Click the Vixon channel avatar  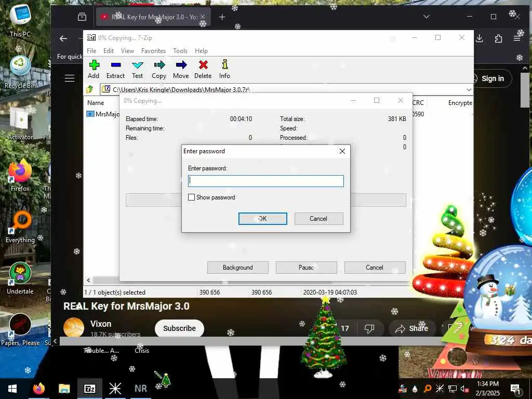pos(74,327)
